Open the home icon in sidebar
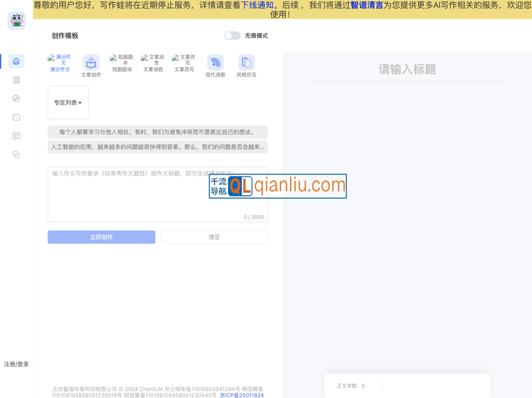Viewport: 532px width, 398px height. [17, 61]
